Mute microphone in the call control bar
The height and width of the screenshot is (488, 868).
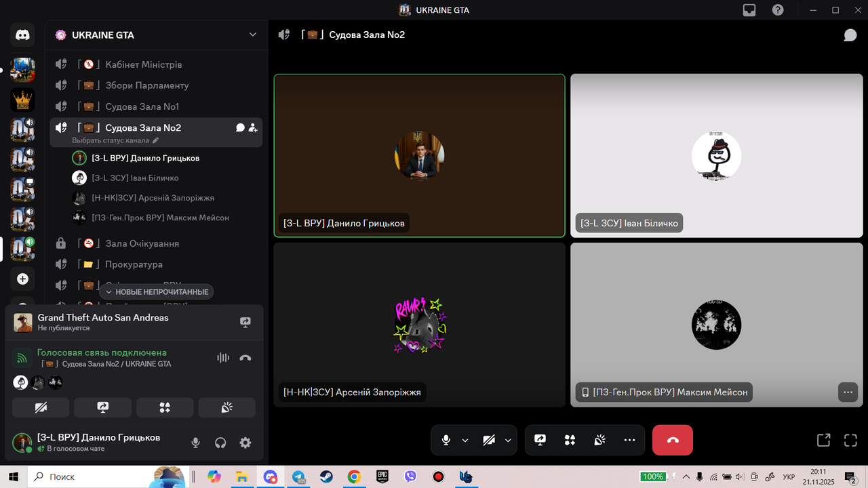click(x=446, y=440)
